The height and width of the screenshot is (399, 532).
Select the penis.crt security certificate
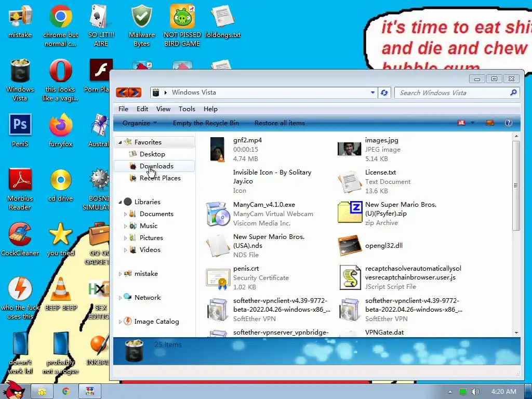[248, 277]
